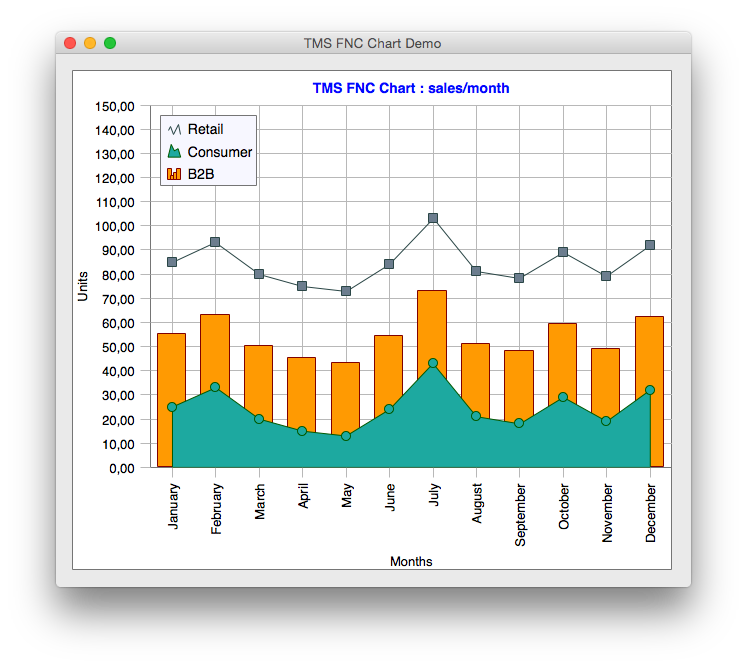Click the tallest orange B2B bar for July
The width and height of the screenshot is (747, 667).
(x=432, y=324)
